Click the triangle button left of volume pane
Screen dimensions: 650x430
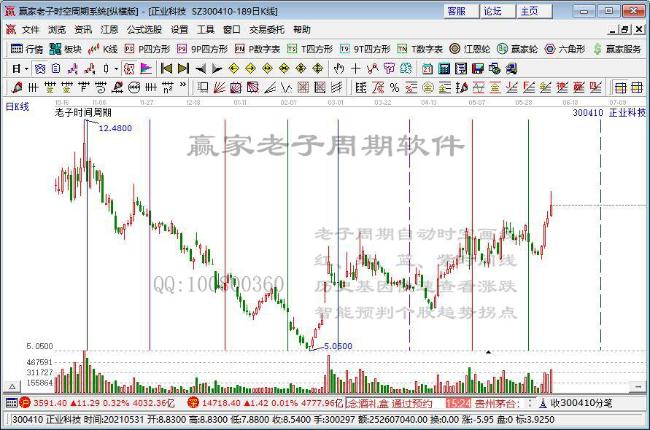tap(12, 386)
